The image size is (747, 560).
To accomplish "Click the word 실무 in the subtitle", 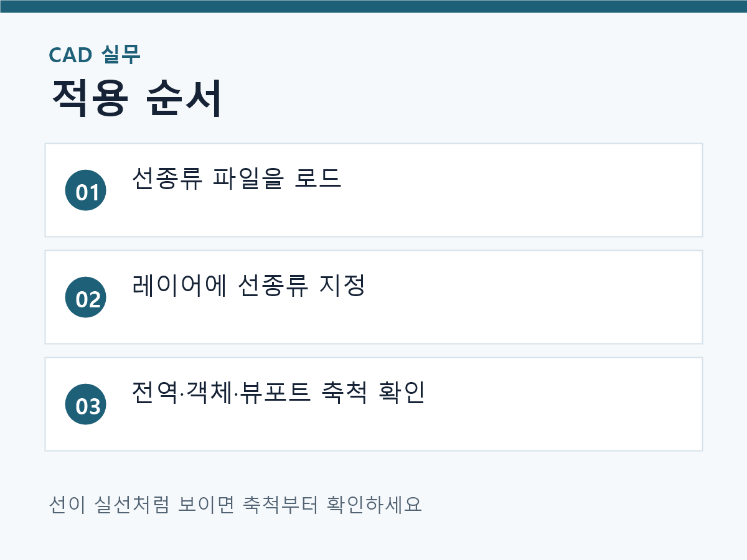I will click(x=121, y=55).
